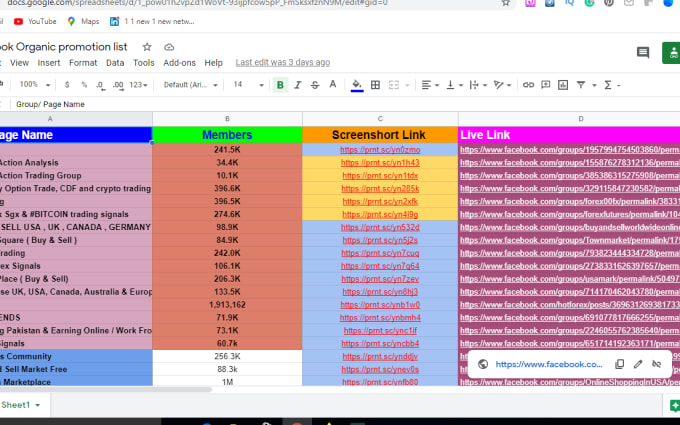
Task: Create a filter with the funnel icon
Action: 581,85
